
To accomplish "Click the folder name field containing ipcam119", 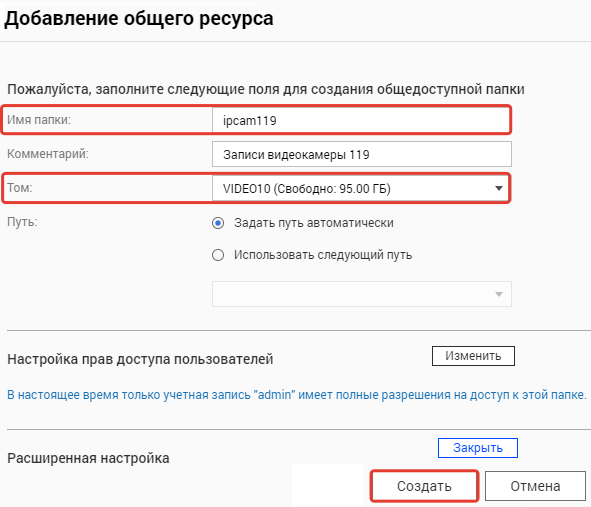I will click(x=361, y=121).
